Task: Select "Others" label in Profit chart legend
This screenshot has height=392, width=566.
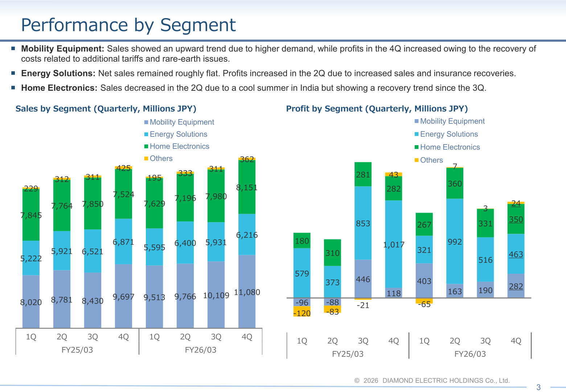Action: pyautogui.click(x=431, y=160)
